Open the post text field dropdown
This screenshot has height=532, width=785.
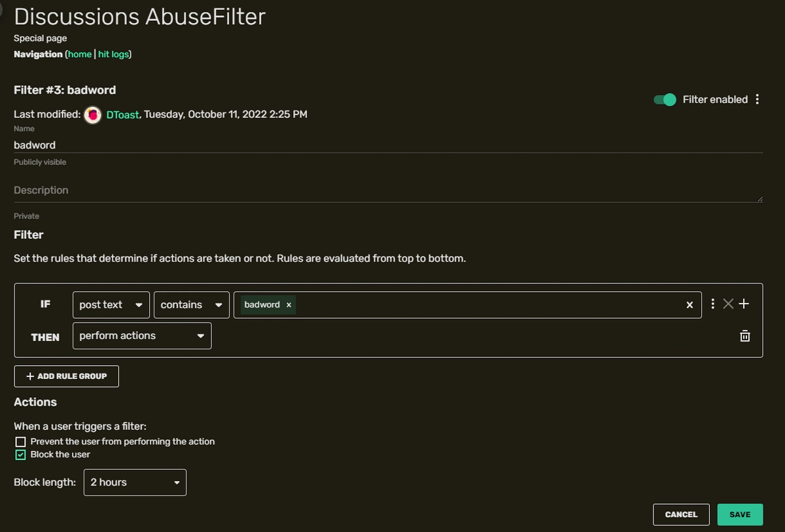(x=111, y=305)
